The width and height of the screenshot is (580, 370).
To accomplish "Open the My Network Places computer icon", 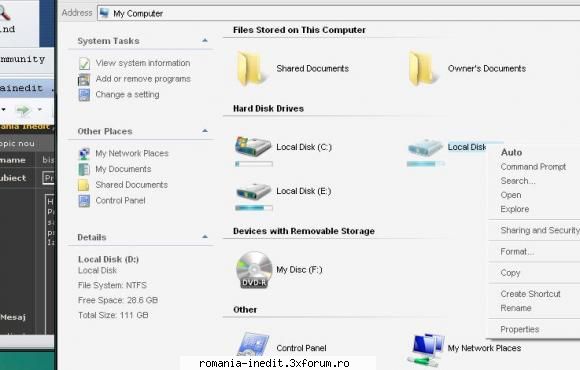I will (x=426, y=349).
